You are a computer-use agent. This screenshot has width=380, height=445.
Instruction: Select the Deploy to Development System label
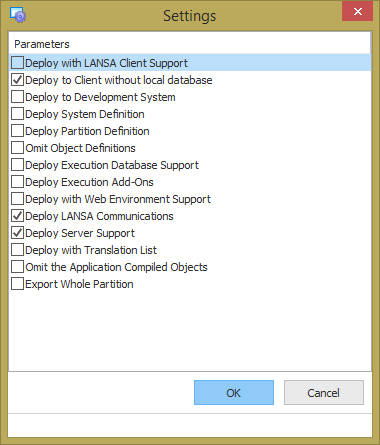tap(100, 97)
